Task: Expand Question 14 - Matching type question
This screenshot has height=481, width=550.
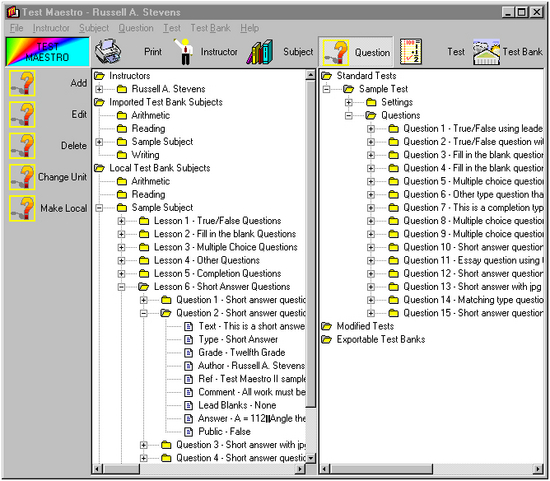Action: click(371, 300)
